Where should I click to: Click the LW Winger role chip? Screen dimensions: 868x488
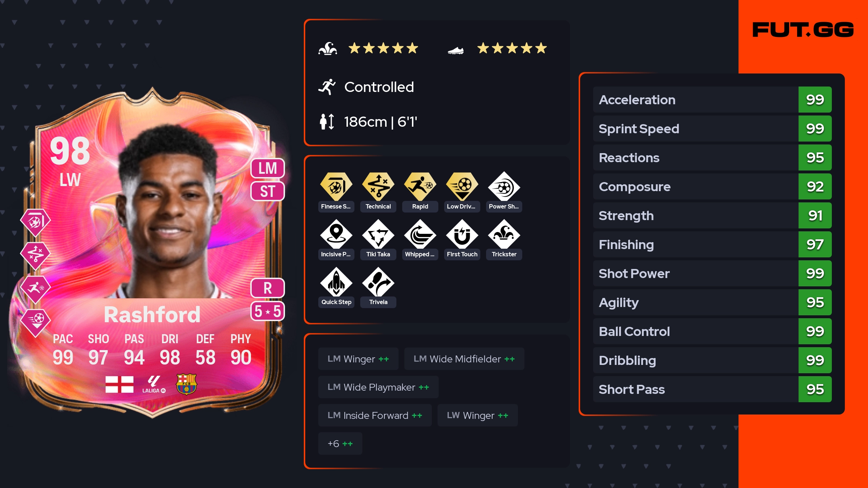pos(477,415)
